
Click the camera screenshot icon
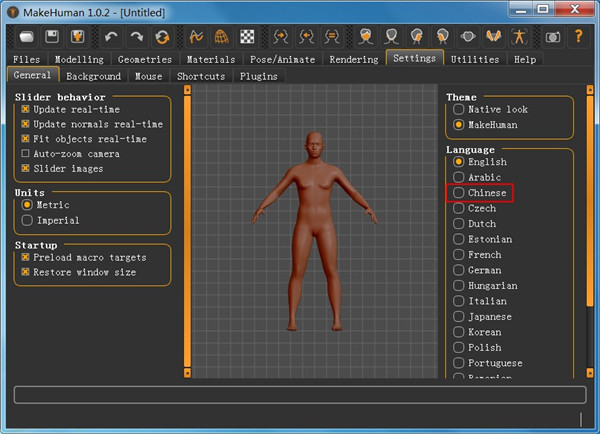(x=552, y=36)
